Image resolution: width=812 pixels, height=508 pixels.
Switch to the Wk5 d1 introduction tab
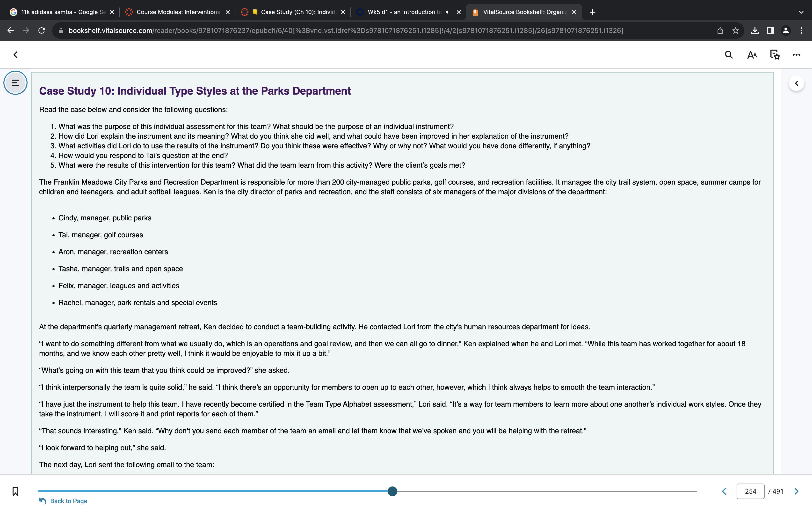(x=409, y=12)
